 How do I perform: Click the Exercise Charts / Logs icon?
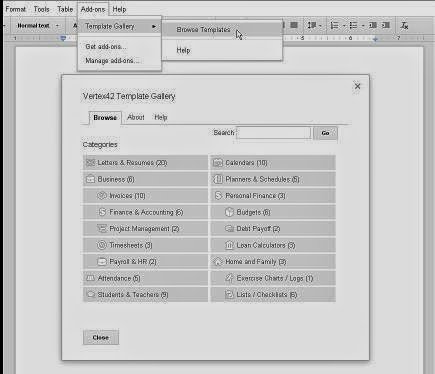(x=229, y=278)
